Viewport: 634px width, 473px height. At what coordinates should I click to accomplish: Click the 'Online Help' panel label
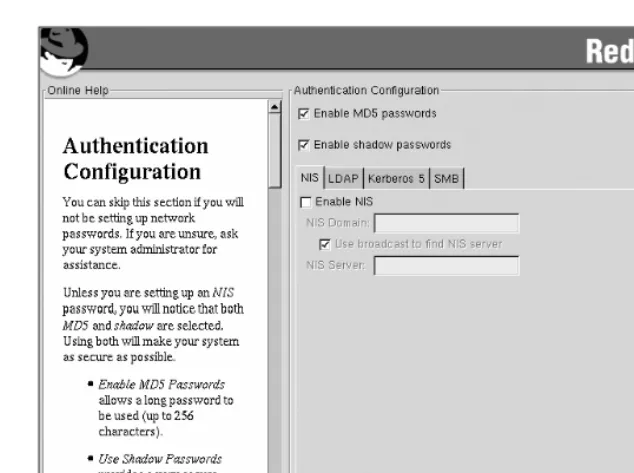(78, 90)
